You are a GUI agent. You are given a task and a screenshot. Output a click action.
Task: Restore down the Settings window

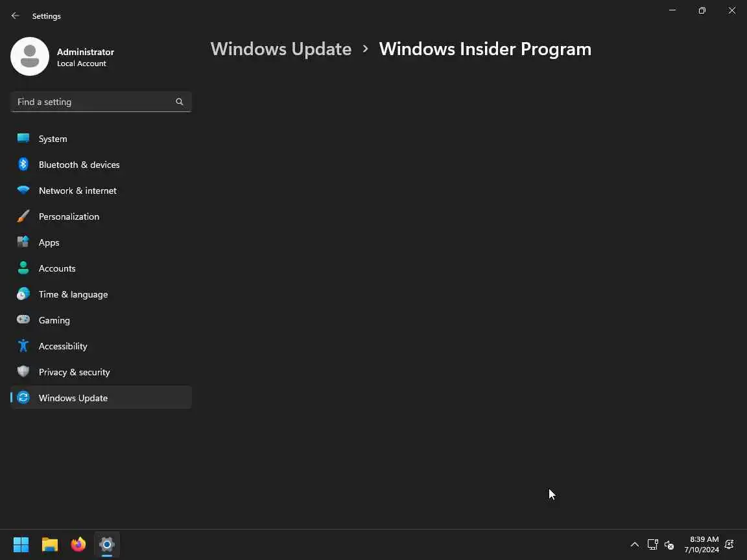702,10
